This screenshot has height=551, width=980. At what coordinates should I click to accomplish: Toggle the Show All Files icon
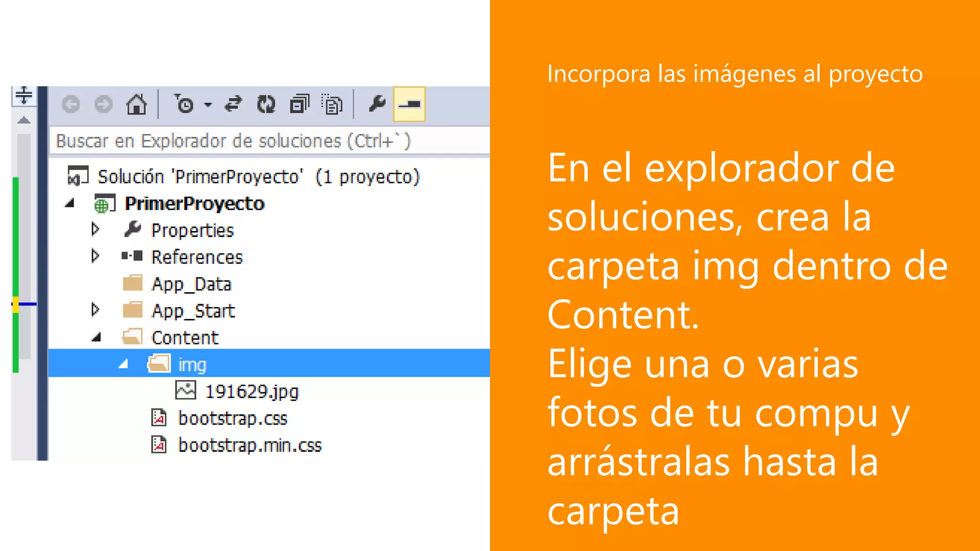point(332,104)
